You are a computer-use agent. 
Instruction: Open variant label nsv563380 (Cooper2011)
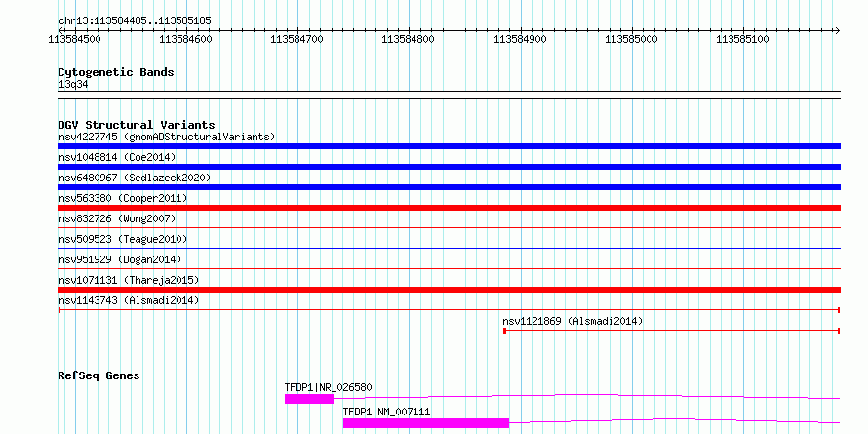123,198
